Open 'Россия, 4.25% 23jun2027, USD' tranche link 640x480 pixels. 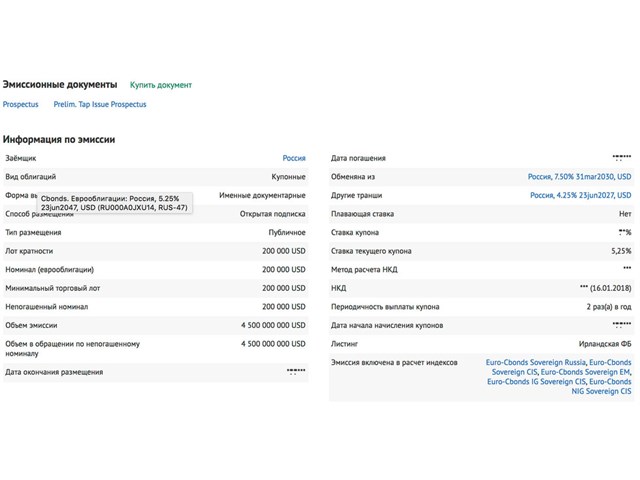[580, 195]
